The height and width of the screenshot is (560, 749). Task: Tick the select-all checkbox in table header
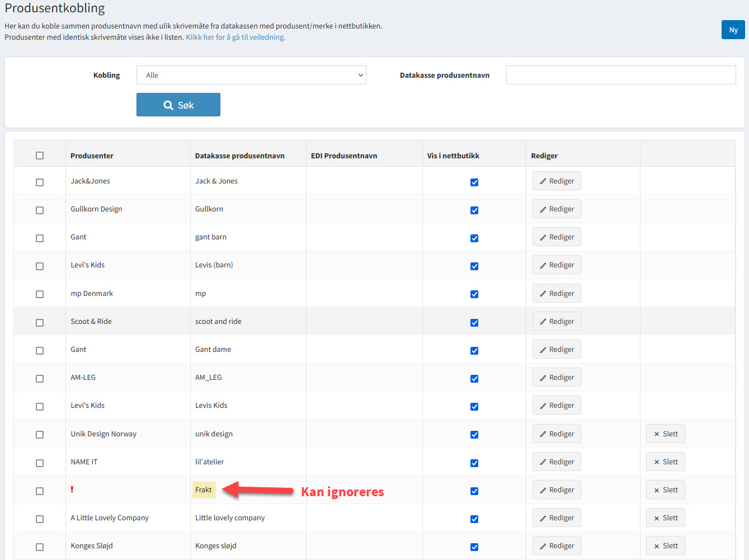click(x=40, y=156)
